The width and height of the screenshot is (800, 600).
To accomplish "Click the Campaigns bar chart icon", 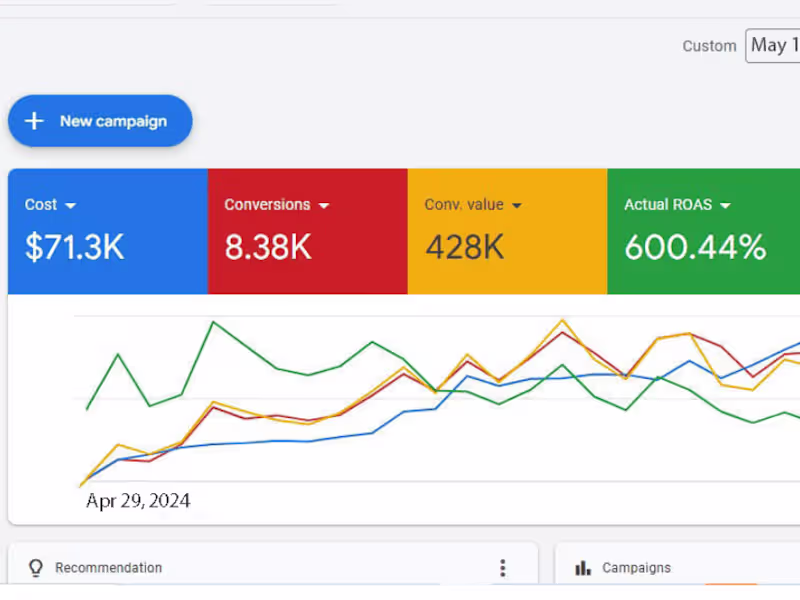I will pos(583,567).
